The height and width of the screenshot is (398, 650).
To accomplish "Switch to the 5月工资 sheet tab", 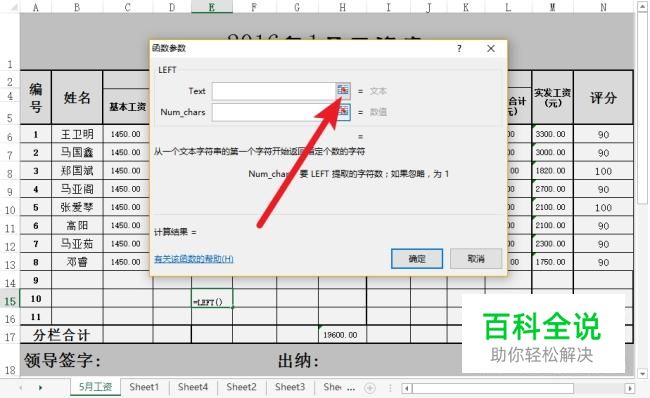I will (95, 387).
